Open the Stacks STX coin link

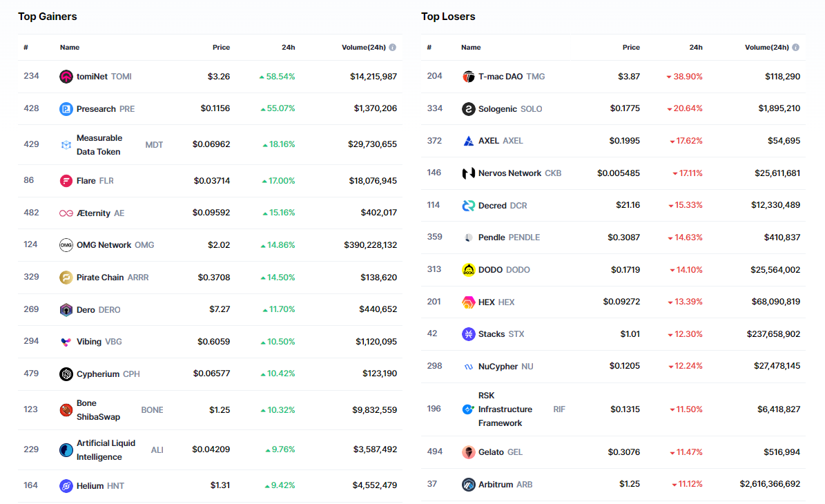(x=492, y=334)
